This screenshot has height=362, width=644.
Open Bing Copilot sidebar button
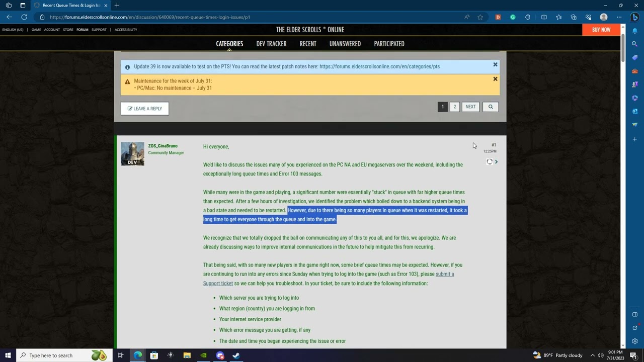[635, 17]
